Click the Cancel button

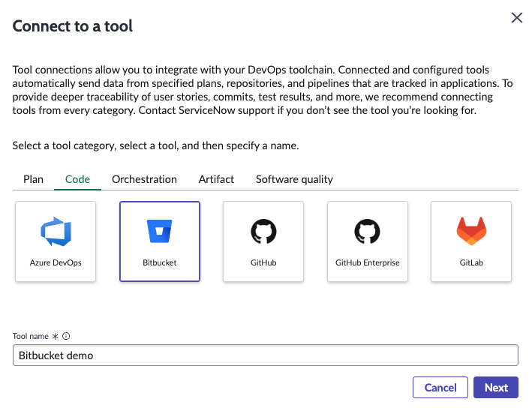coord(440,387)
